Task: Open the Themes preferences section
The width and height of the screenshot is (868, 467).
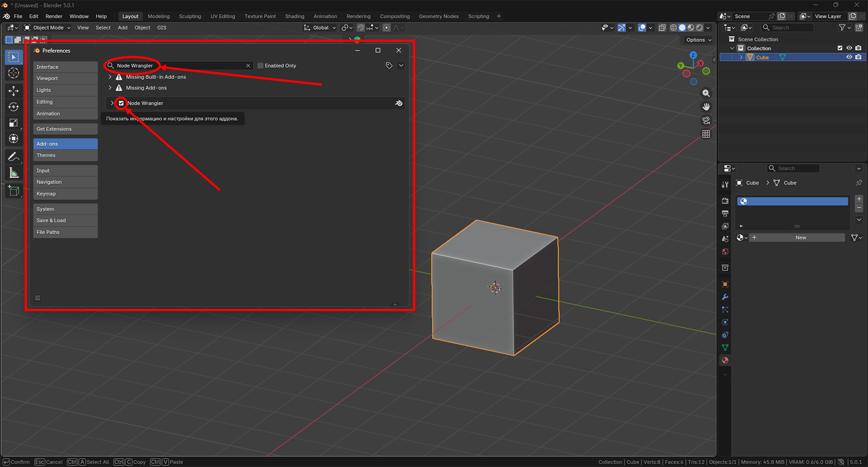Action: pyautogui.click(x=65, y=155)
